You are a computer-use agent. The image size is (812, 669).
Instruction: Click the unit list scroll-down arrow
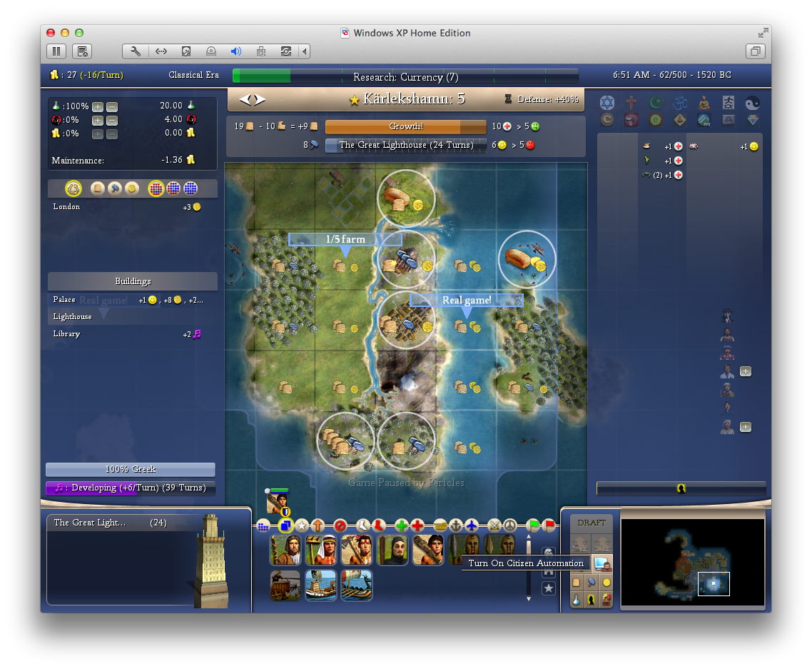tap(528, 598)
